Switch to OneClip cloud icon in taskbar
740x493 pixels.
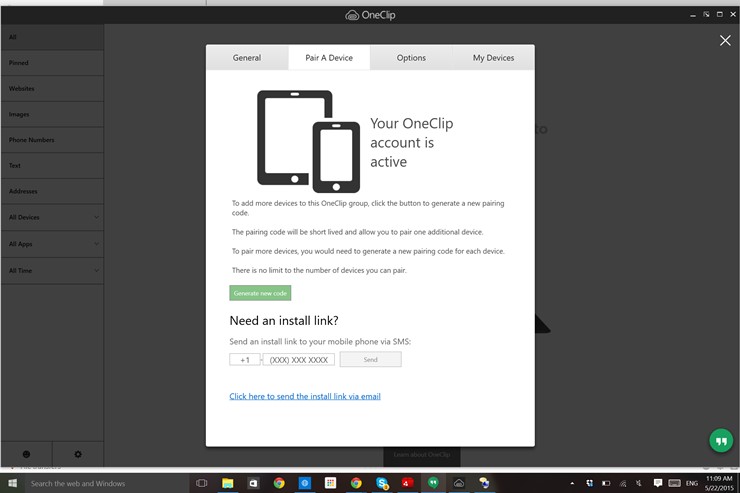click(x=459, y=483)
